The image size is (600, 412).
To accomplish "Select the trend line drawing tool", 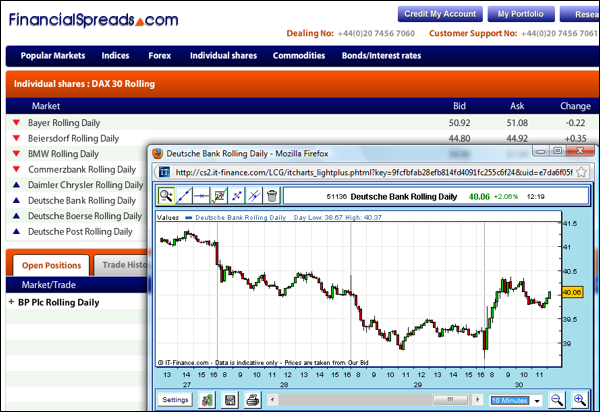I will 184,196.
